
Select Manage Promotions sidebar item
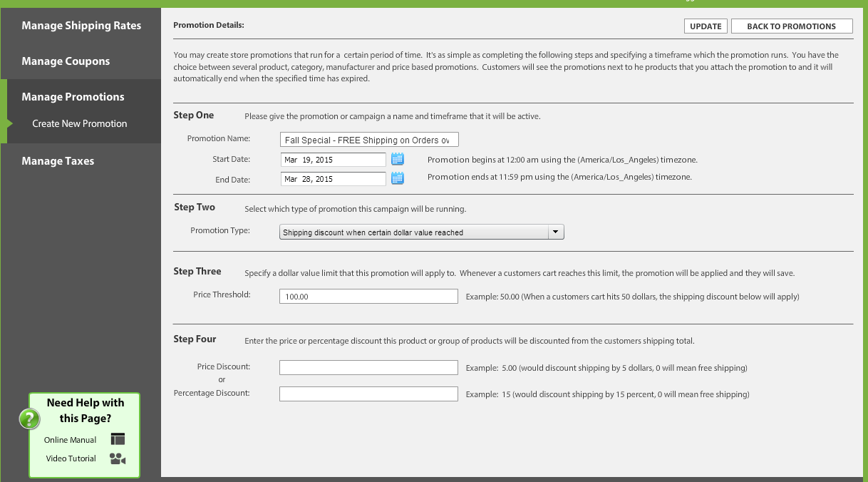point(73,97)
